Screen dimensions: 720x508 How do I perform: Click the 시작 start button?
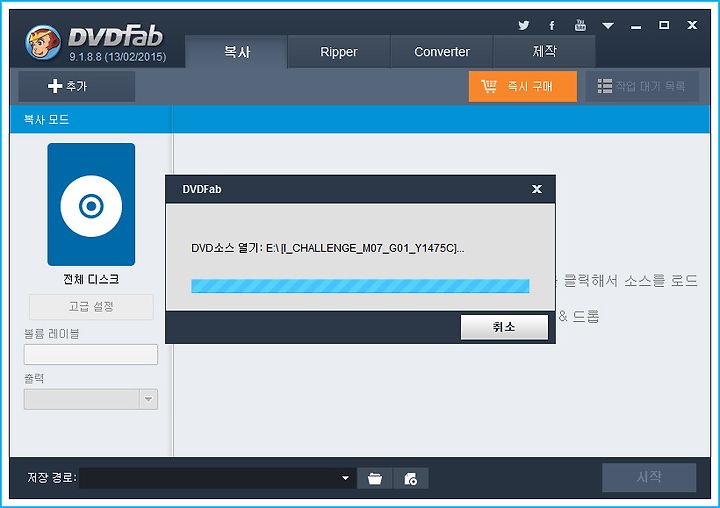click(x=649, y=477)
